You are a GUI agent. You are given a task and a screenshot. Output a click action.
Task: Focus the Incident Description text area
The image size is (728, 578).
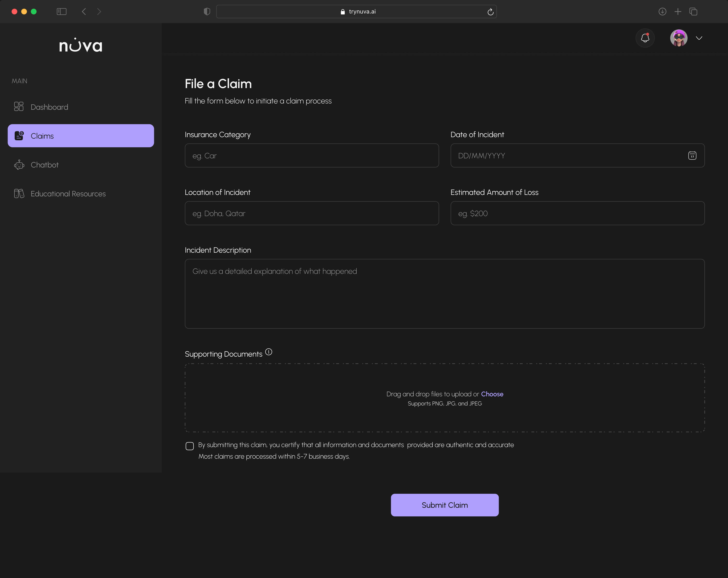coord(444,294)
